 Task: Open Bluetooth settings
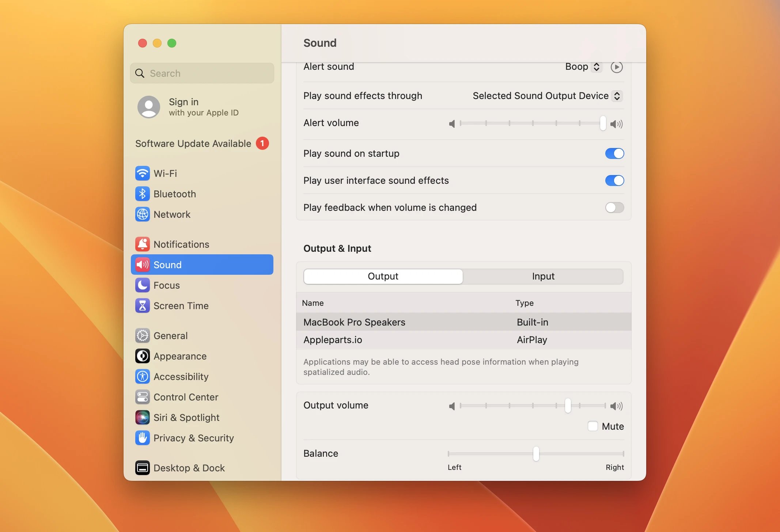(x=175, y=194)
